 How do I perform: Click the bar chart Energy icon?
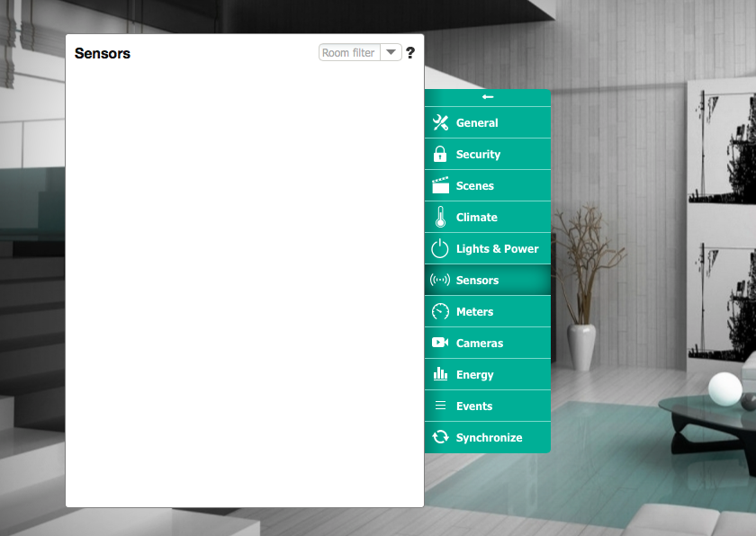pyautogui.click(x=440, y=374)
